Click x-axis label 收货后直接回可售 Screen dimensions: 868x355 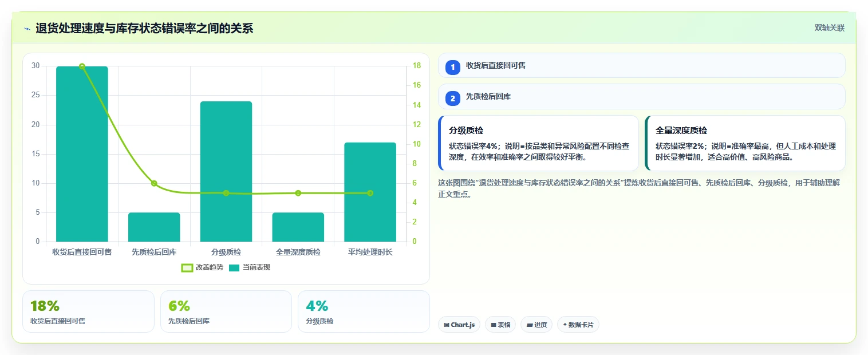(82, 252)
